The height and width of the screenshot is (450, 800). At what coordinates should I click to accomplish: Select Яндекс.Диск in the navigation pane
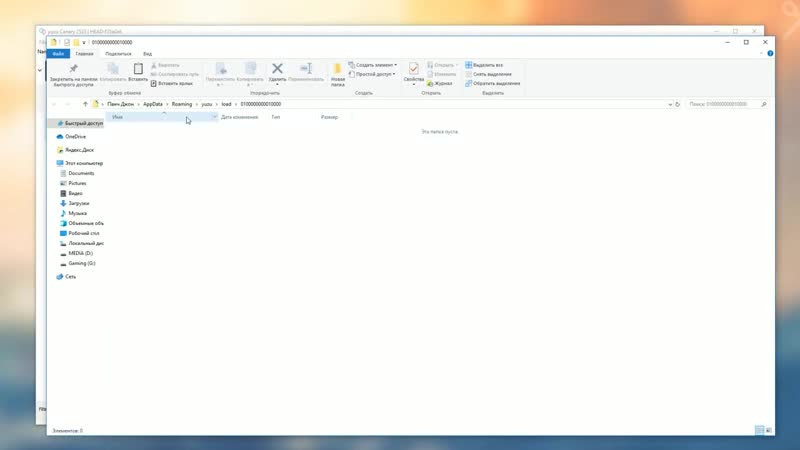pos(76,150)
